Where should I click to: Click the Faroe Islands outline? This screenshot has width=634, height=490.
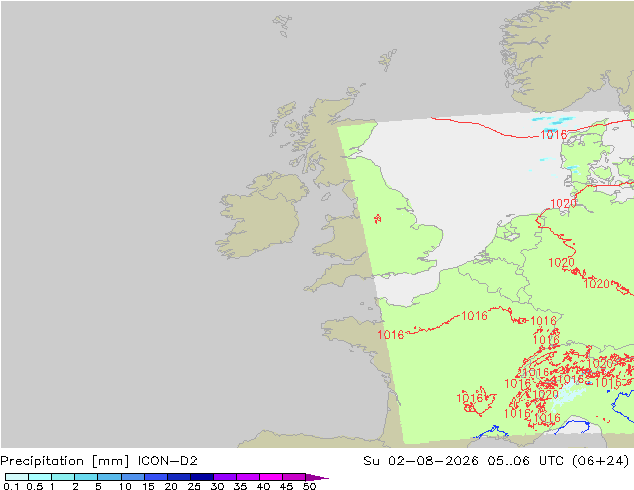click(282, 25)
